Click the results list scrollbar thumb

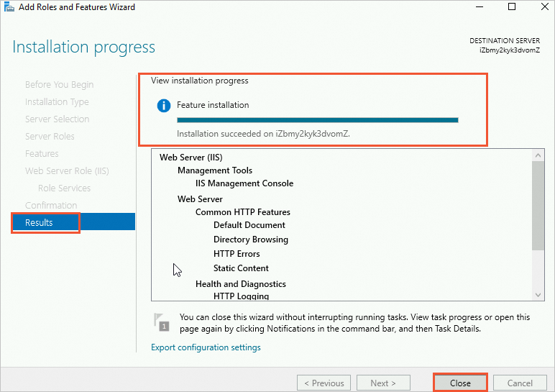tap(538, 206)
